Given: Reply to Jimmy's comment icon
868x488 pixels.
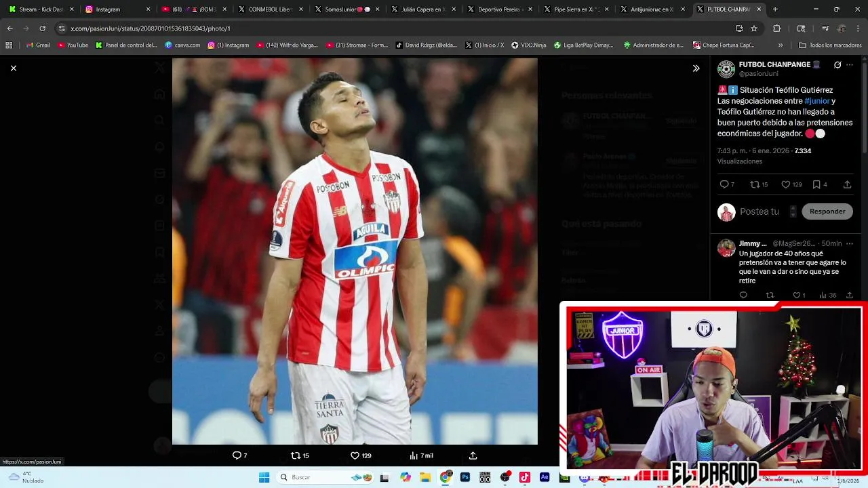Looking at the screenshot, I should tap(743, 296).
